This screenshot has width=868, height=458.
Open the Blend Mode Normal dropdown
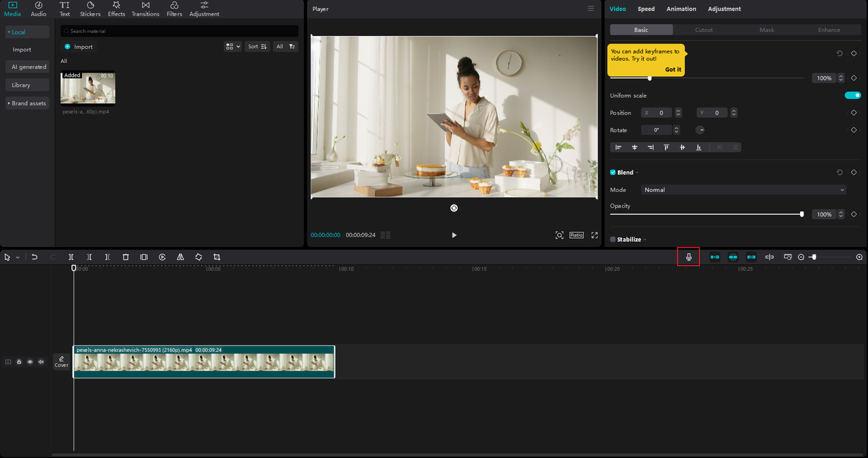click(744, 190)
